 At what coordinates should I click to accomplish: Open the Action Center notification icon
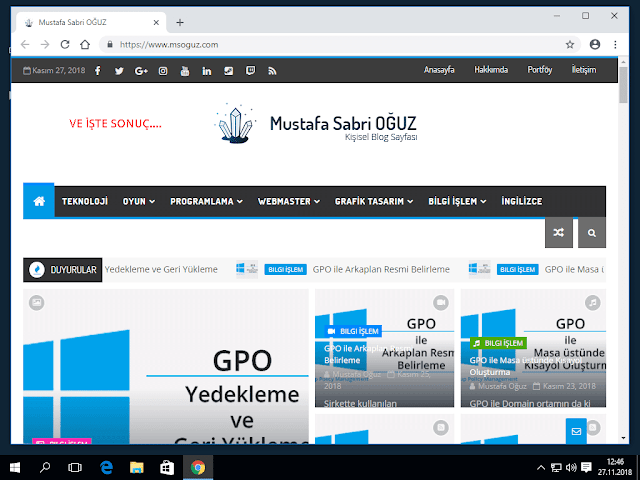pos(586,467)
